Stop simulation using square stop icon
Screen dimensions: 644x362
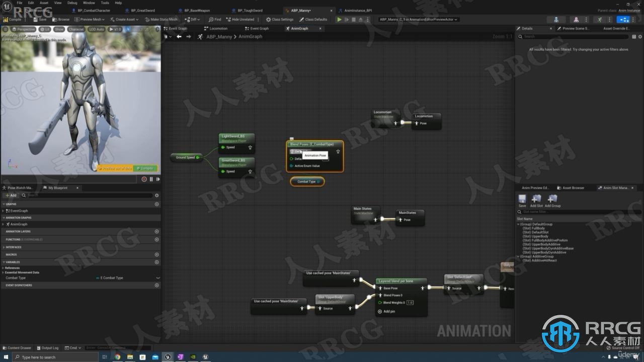[x=354, y=19]
